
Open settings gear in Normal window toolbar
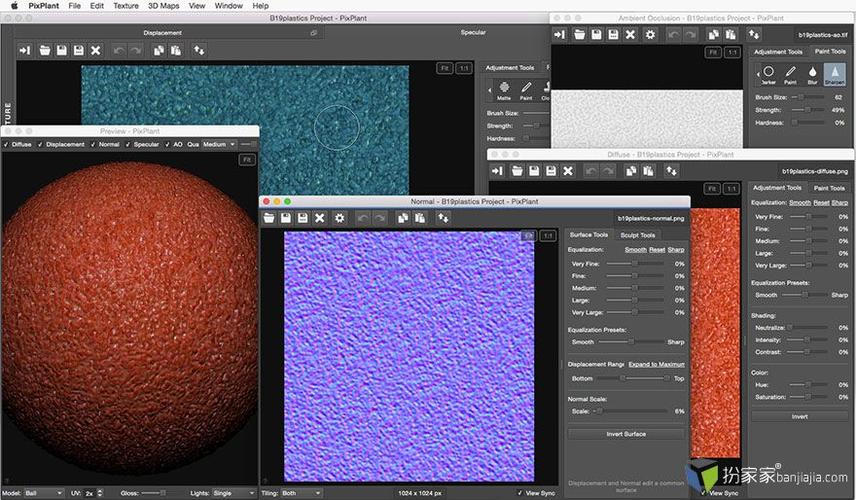[x=339, y=217]
